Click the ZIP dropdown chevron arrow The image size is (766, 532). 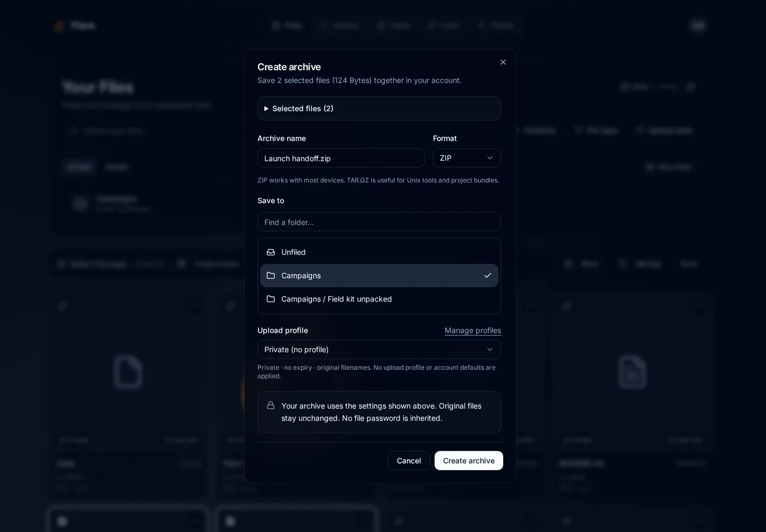(490, 158)
